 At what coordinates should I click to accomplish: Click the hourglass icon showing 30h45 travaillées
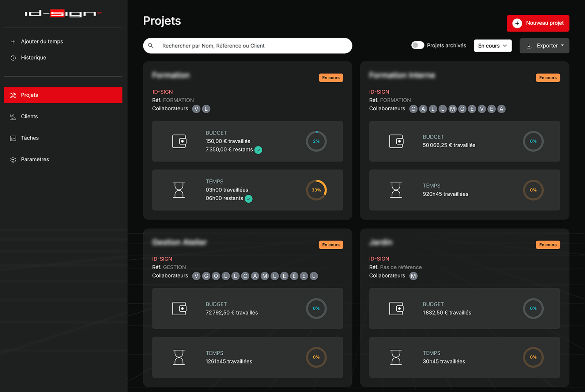coord(396,357)
